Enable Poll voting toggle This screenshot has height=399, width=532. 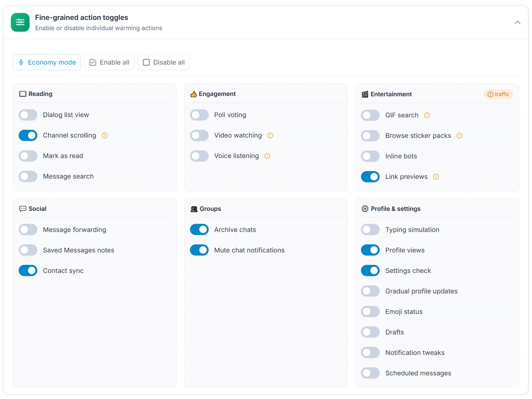199,115
